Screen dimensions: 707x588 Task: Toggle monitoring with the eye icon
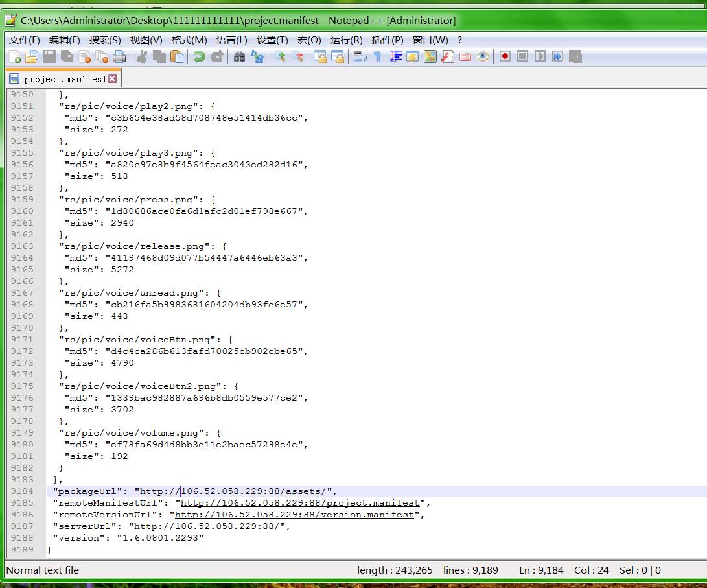coord(483,57)
